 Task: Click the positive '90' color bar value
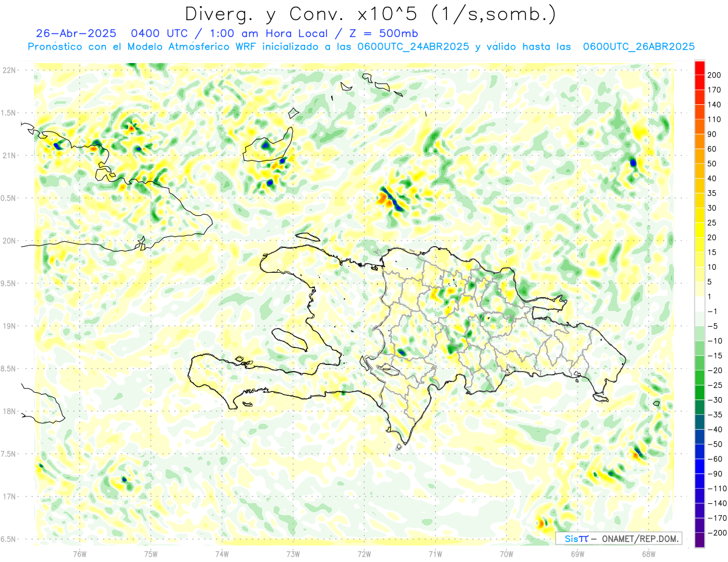(x=713, y=134)
